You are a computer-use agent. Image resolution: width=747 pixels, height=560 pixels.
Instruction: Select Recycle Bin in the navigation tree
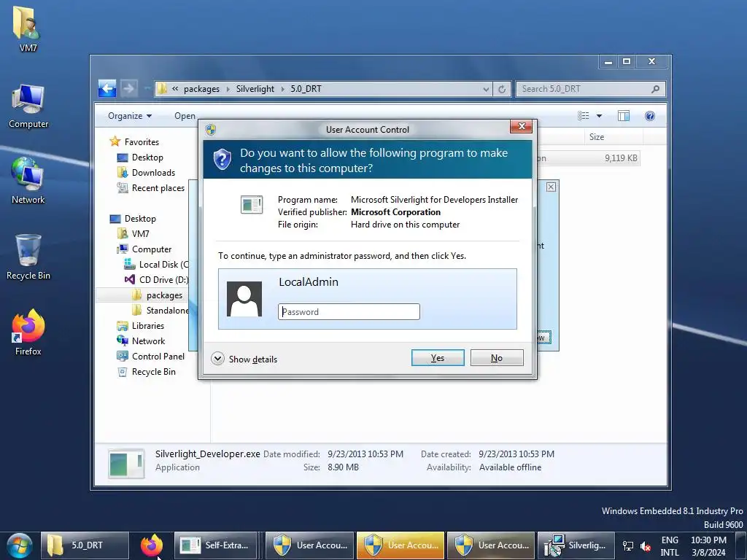pos(147,371)
